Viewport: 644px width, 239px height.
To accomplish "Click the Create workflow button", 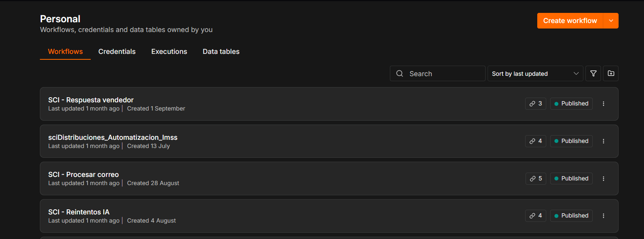I will point(570,21).
